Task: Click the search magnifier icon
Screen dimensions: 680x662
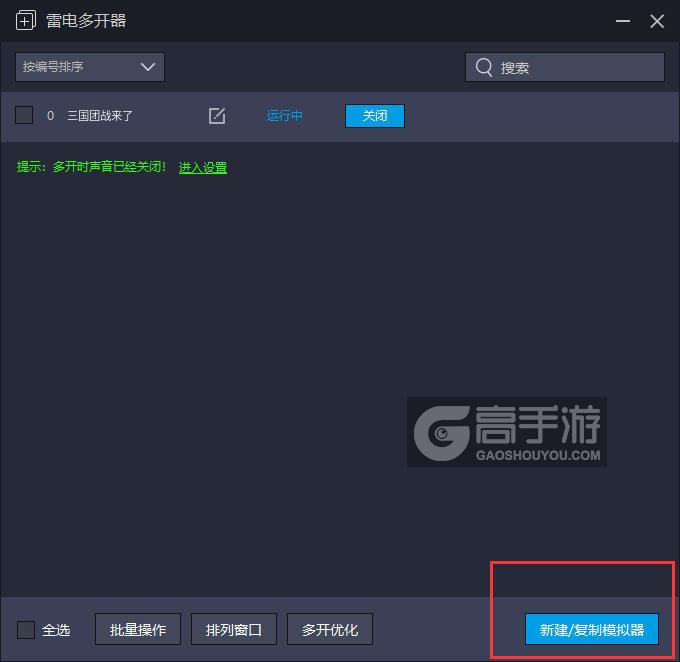Action: coord(484,67)
